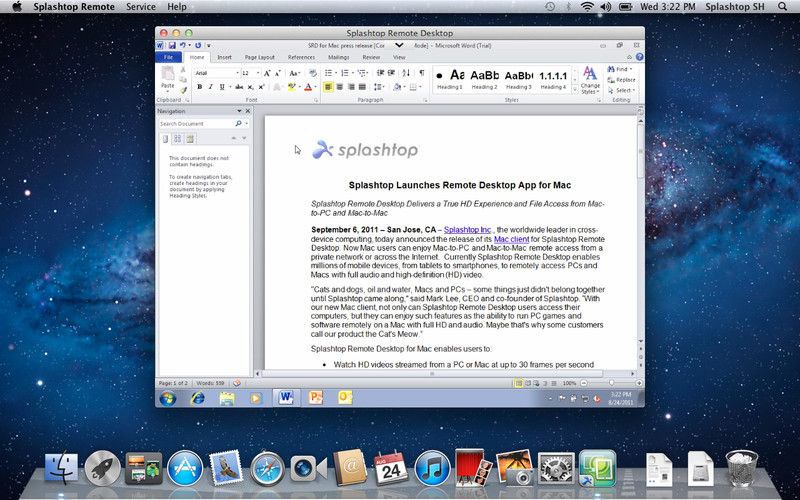Image resolution: width=800 pixels, height=500 pixels.
Task: Open the Windows Start orb
Action: pos(167,398)
